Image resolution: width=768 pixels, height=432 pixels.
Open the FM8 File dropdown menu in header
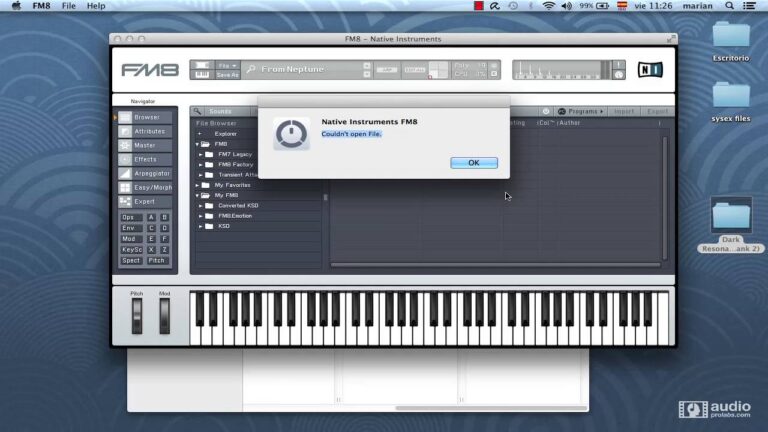[x=227, y=65]
